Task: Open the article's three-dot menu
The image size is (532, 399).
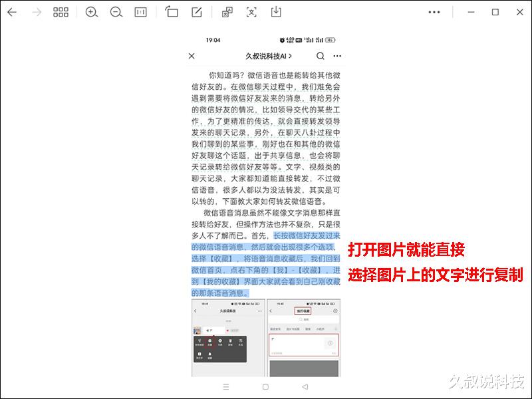Action: 337,56
